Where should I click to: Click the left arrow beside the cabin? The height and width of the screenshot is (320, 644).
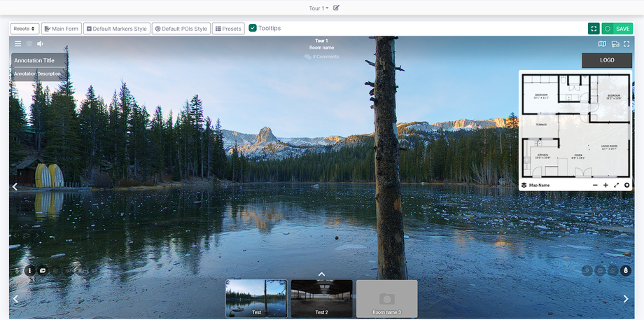[x=15, y=187]
